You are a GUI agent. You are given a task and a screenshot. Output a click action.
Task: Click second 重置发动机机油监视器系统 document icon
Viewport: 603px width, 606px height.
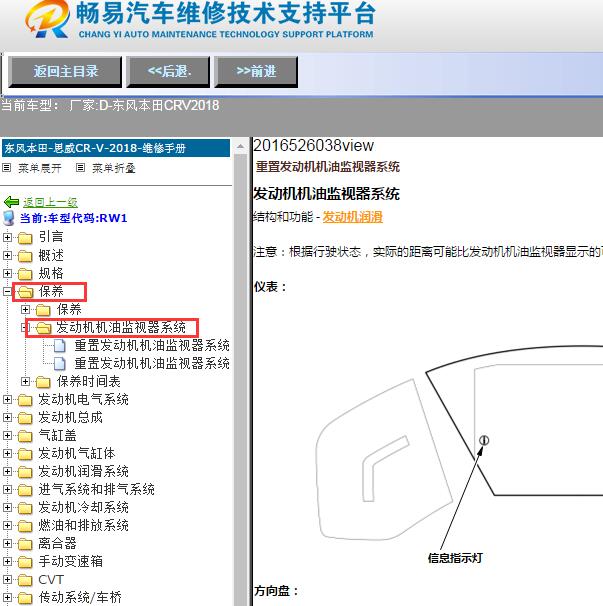pos(60,364)
